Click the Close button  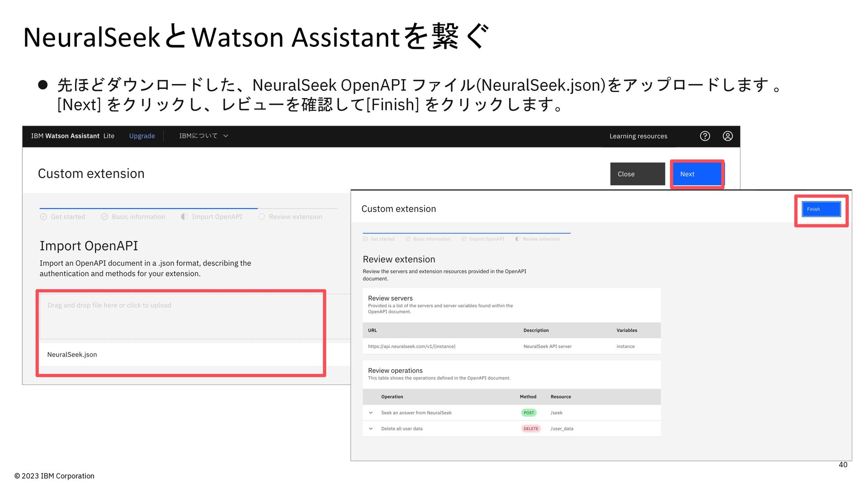(x=637, y=174)
